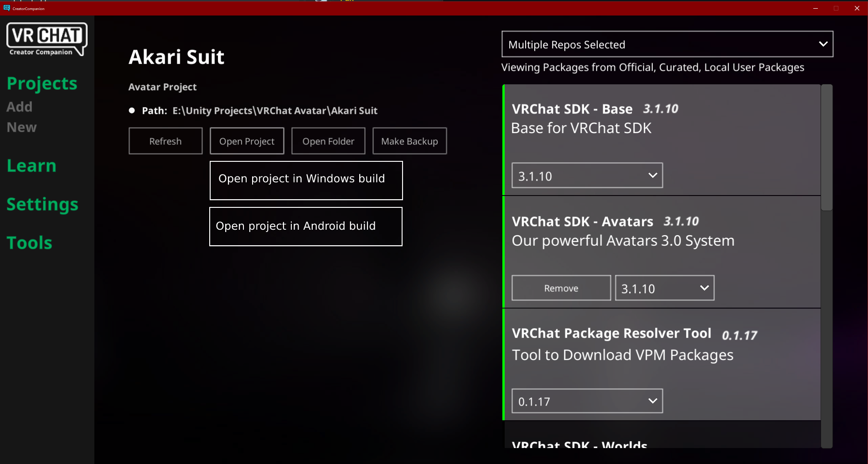Make a backup of the project
The image size is (868, 464).
pos(409,141)
